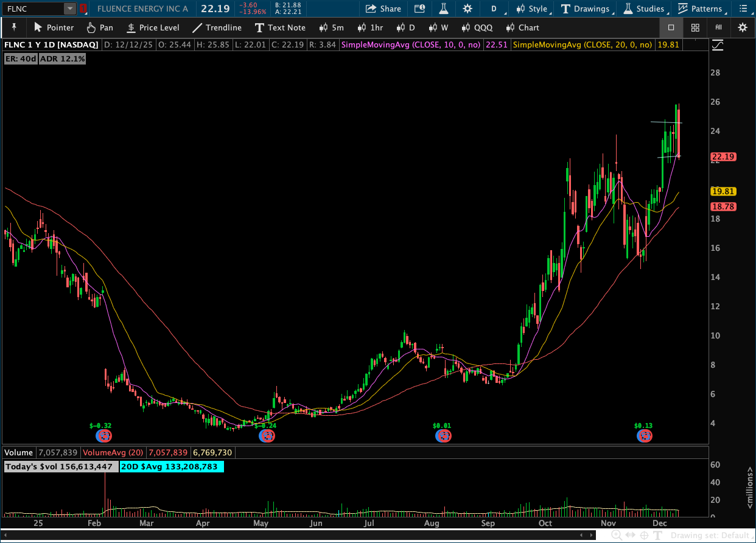Viewport: 756px width, 543px height.
Task: Click the horizontal expand arrows icon at the bottom
Action: [631, 535]
